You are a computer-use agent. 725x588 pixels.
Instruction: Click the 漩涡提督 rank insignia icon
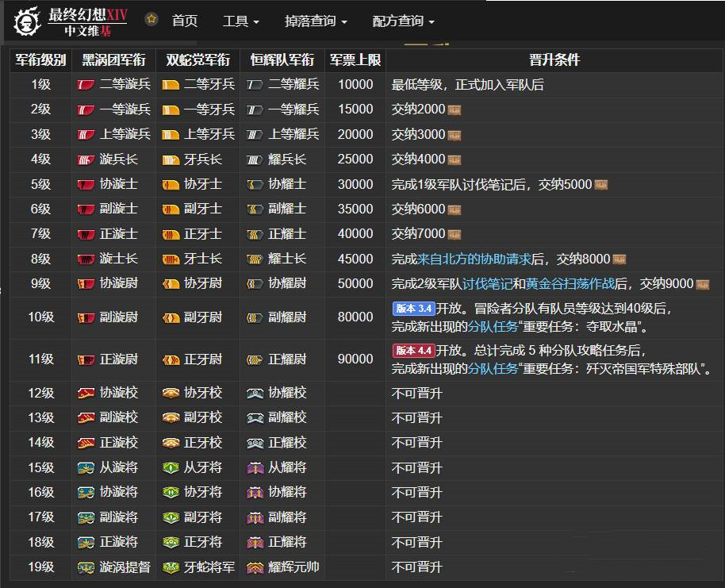[x=86, y=567]
